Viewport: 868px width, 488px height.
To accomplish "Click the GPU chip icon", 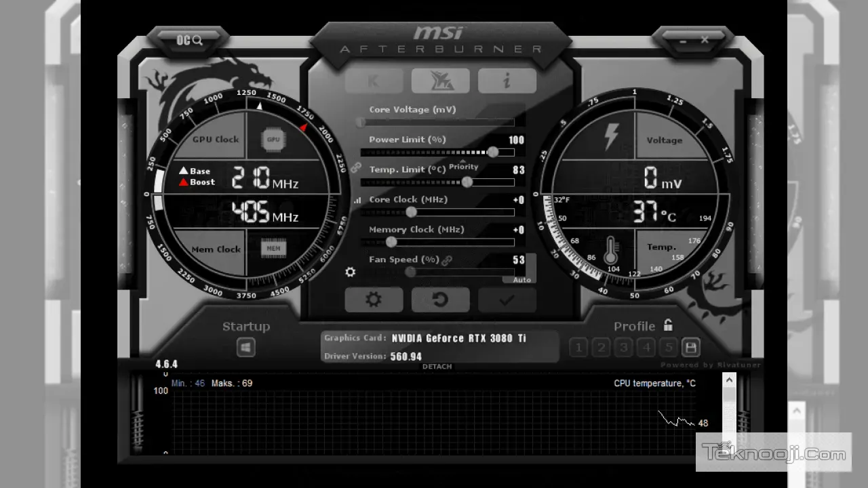I will coord(273,140).
